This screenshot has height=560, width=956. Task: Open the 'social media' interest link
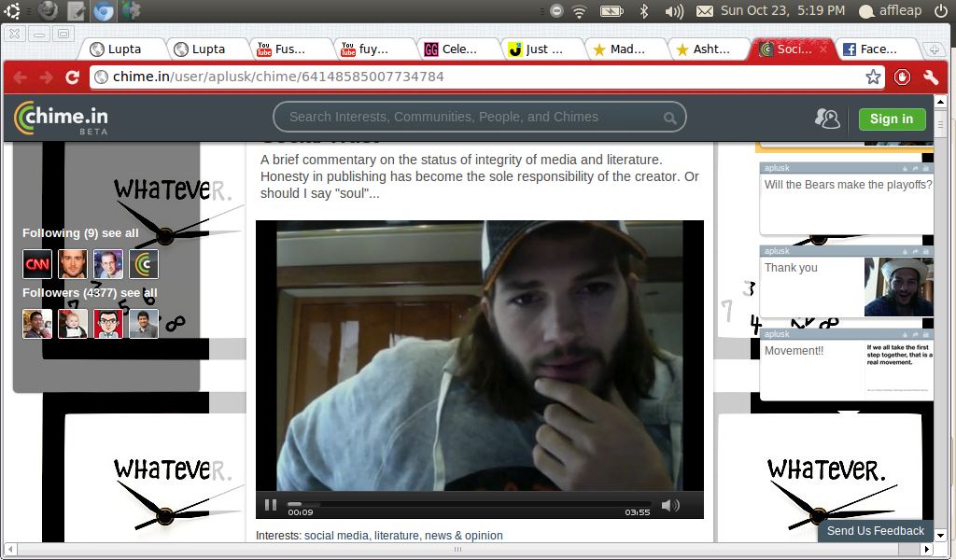336,536
